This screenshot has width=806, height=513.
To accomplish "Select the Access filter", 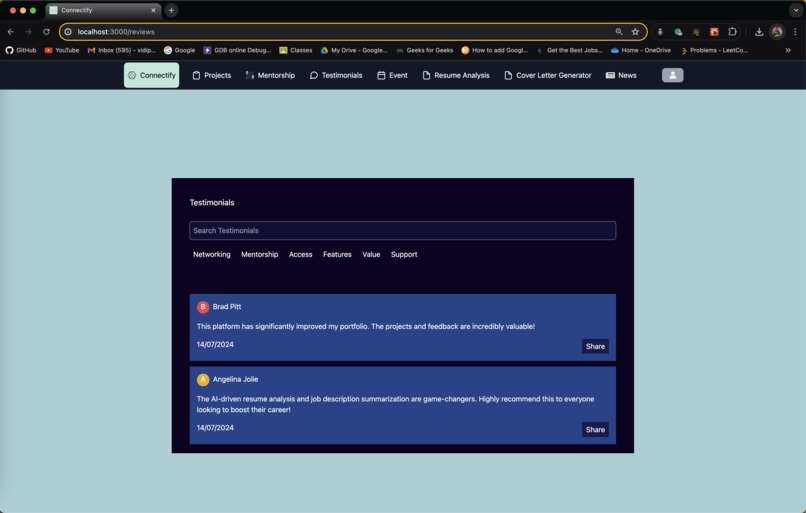I will pos(301,254).
